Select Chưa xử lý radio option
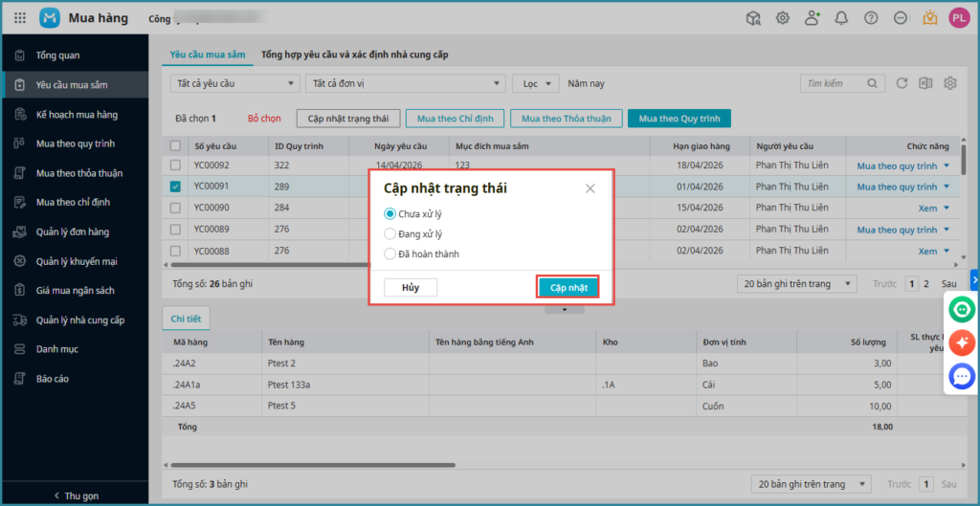 pos(390,213)
